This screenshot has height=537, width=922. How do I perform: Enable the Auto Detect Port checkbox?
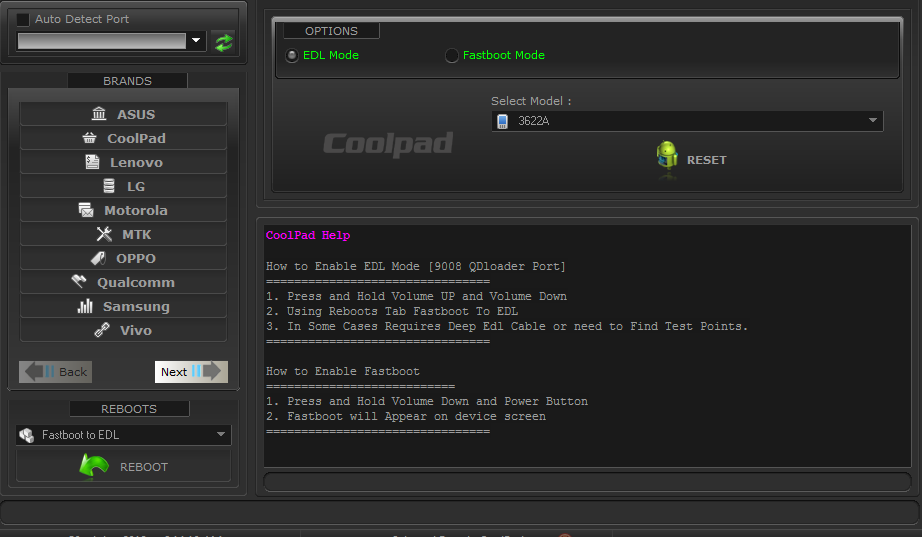tap(23, 19)
